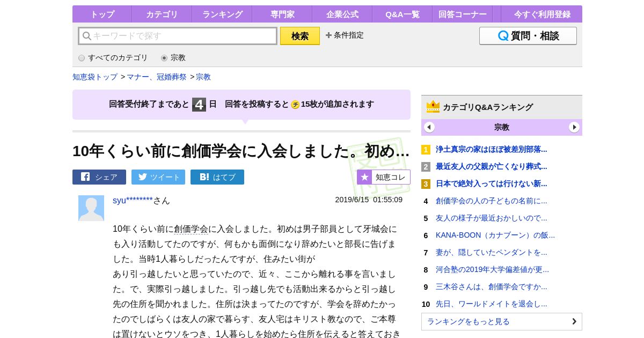Click the post timestamp 2019/6/15 01:55:09

pos(369,200)
